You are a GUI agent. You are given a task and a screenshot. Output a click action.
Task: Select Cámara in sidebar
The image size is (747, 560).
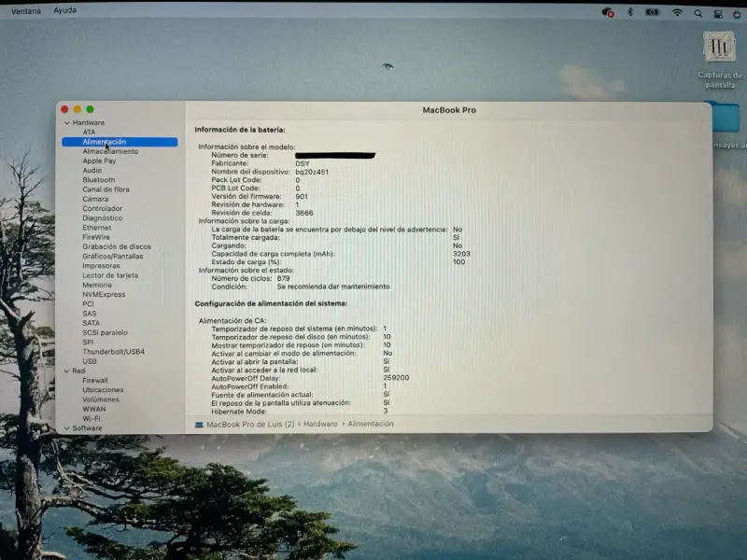click(x=95, y=199)
